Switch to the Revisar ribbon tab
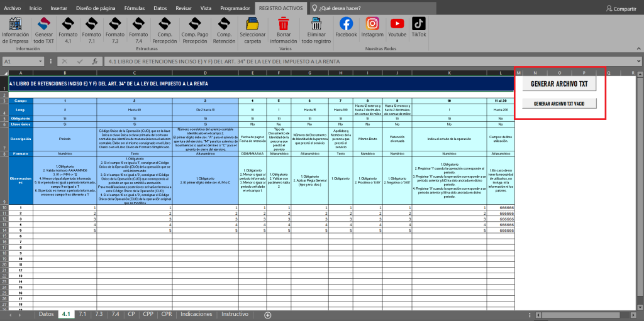Screen dimensions: 644x321 (x=184, y=8)
